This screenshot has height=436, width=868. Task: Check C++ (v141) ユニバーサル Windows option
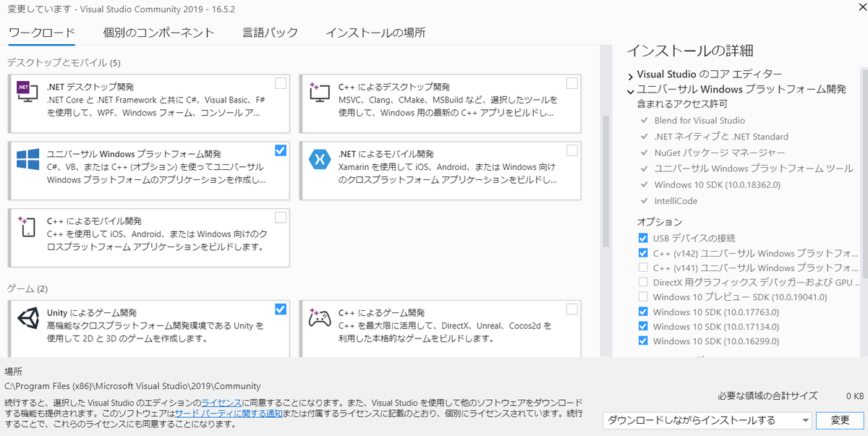click(643, 268)
